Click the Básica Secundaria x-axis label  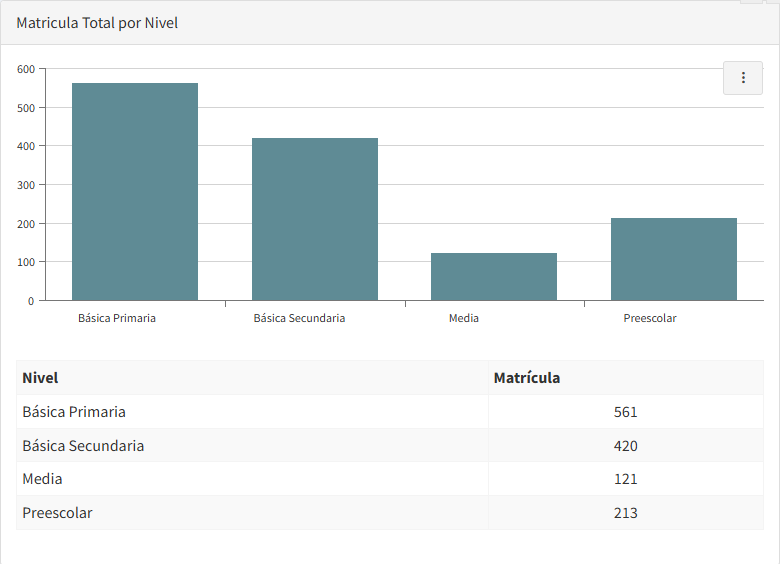pyautogui.click(x=299, y=318)
